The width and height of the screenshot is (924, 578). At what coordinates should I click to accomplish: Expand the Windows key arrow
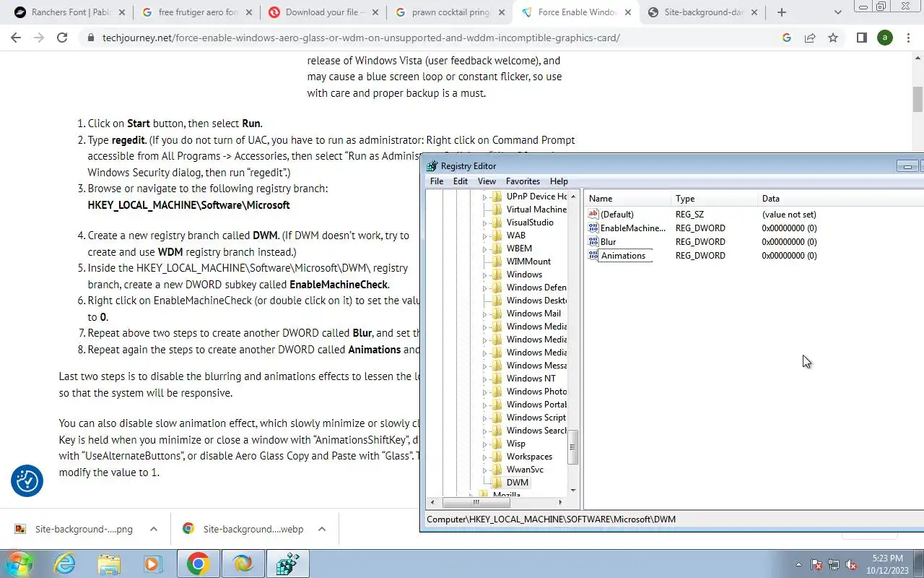pos(485,275)
